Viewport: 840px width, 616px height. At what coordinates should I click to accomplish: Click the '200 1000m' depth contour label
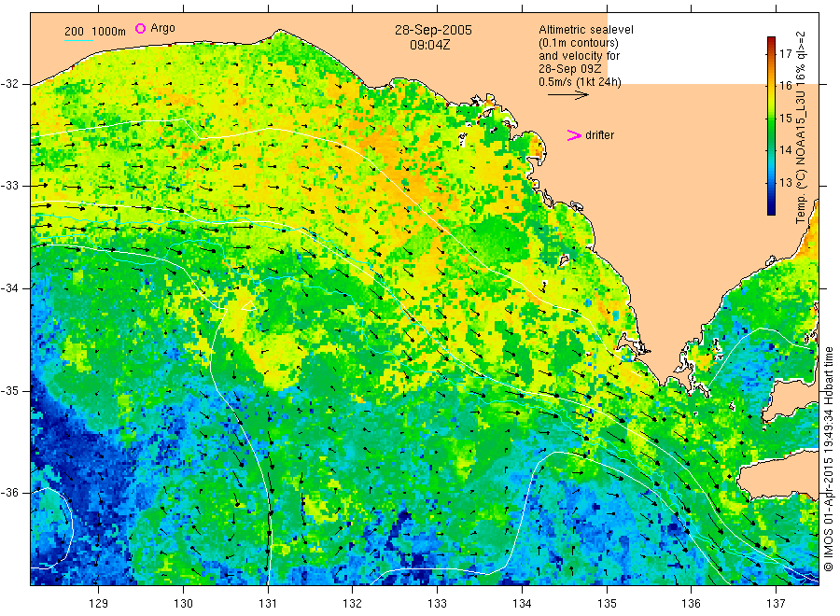[x=95, y=32]
